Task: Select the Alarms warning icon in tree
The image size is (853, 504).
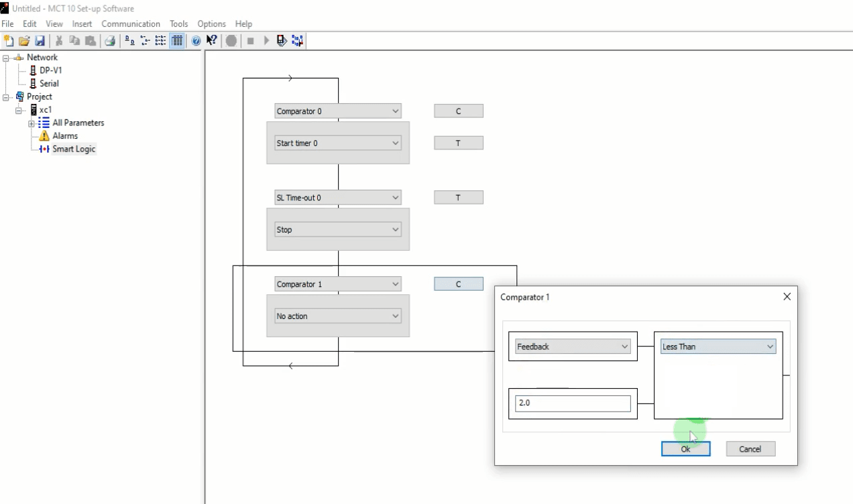Action: click(x=46, y=136)
